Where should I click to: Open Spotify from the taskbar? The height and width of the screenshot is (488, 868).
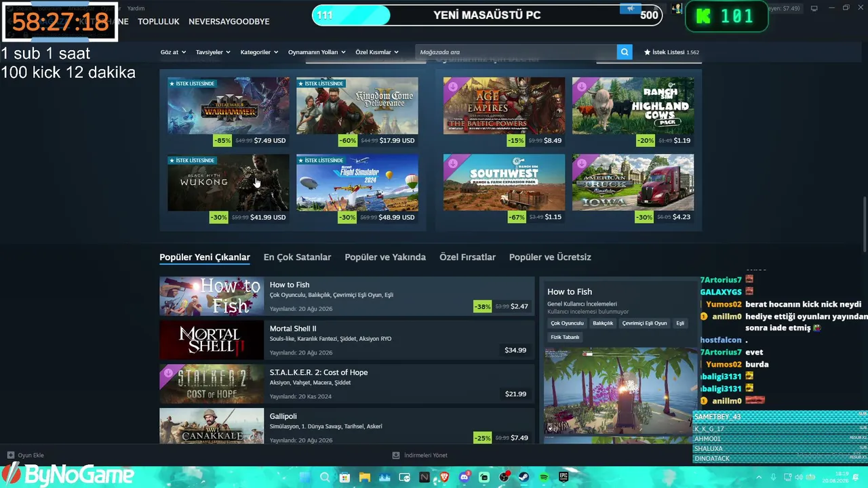click(x=544, y=477)
